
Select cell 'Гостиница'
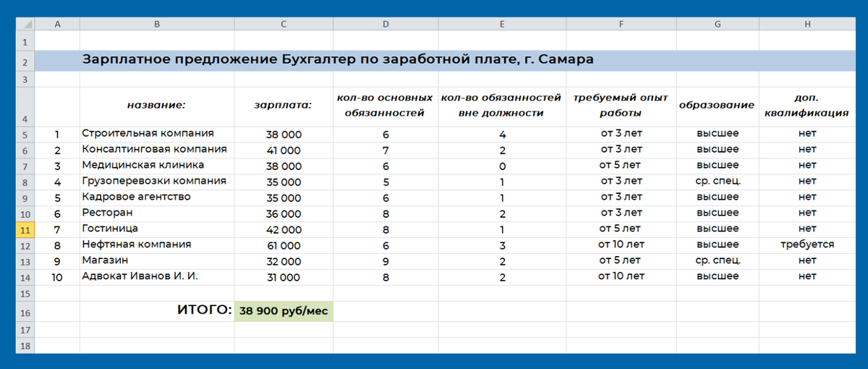point(157,229)
